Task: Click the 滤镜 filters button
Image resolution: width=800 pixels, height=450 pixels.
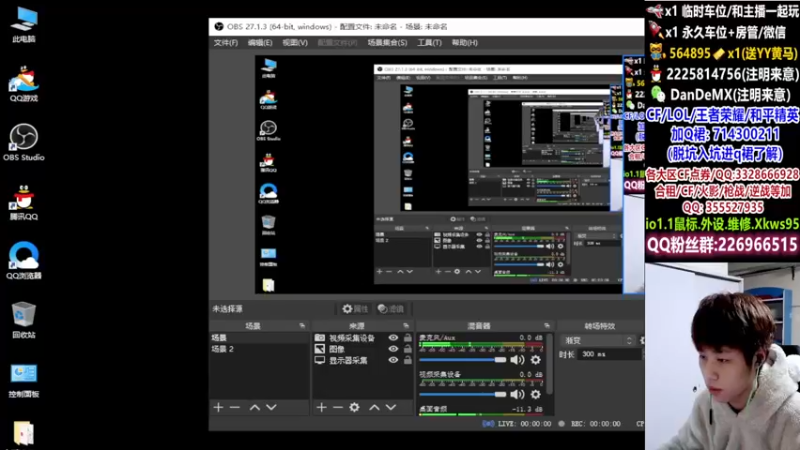Action: tap(391, 309)
